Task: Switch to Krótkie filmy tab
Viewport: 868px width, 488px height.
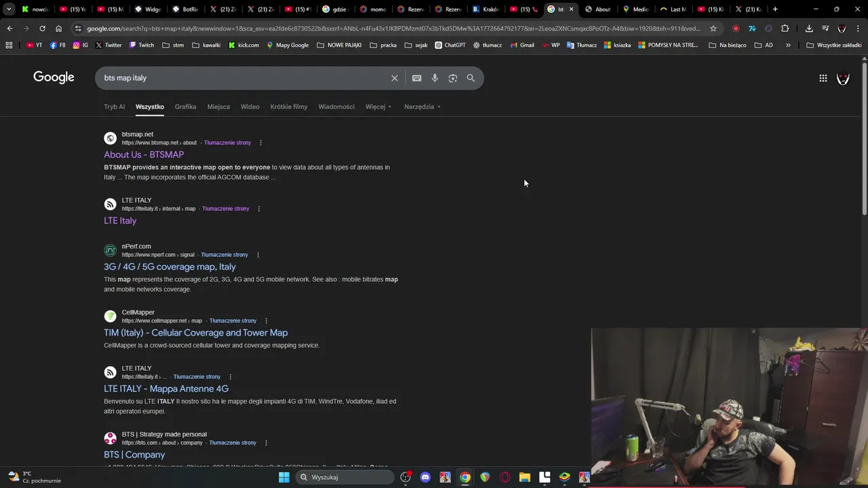Action: click(x=289, y=106)
